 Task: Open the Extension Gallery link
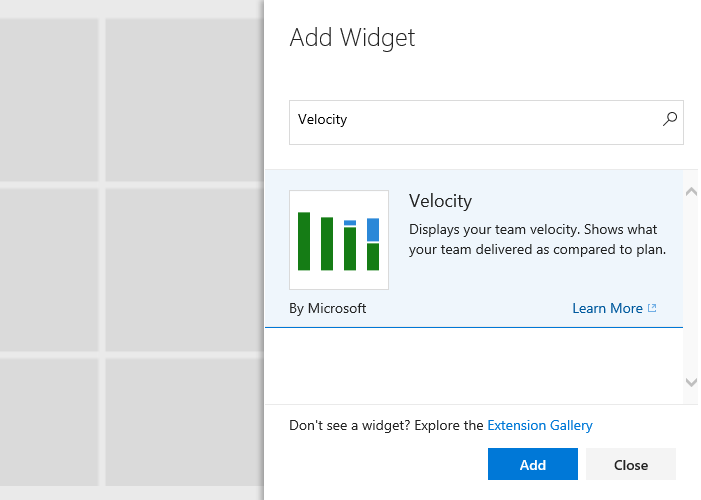(540, 425)
